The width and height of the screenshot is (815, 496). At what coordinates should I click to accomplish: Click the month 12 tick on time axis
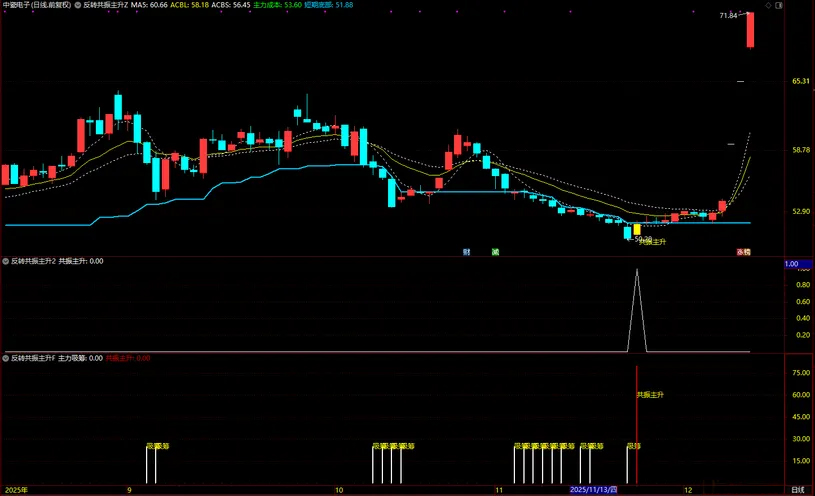click(x=688, y=490)
